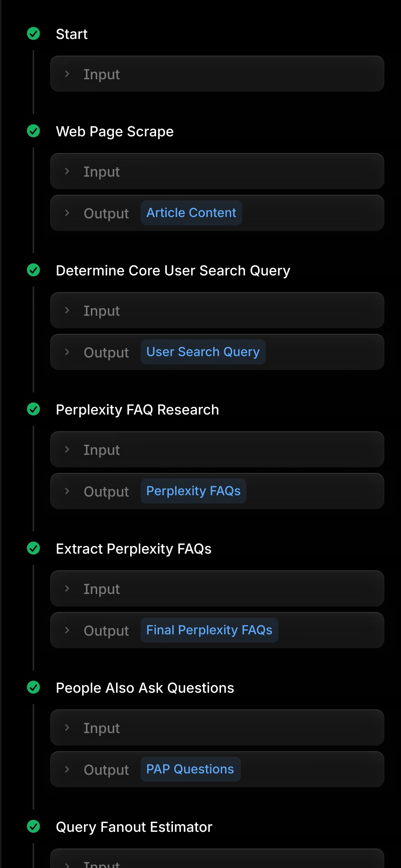Viewport: 401px width, 868px height.
Task: Click the Perplexity FAQ Research status icon
Action: pyautogui.click(x=33, y=410)
